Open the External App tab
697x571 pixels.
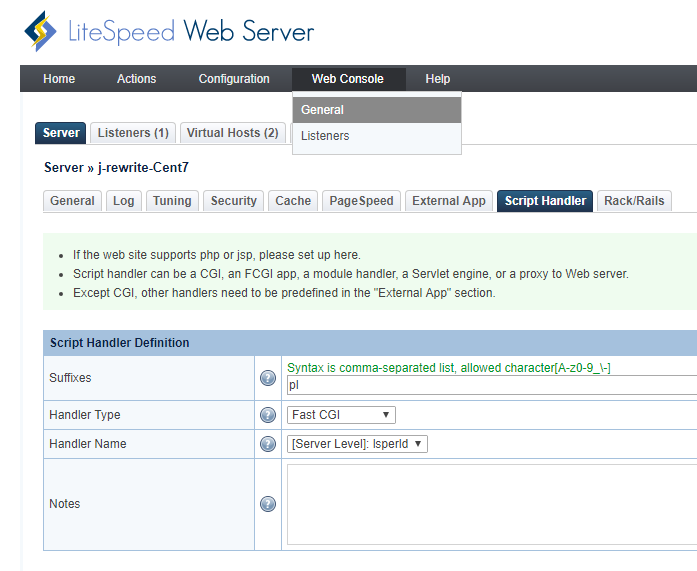(449, 201)
